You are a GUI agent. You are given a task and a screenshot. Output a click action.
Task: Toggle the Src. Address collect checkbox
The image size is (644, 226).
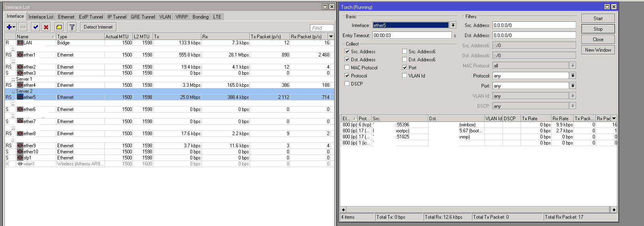tap(347, 52)
